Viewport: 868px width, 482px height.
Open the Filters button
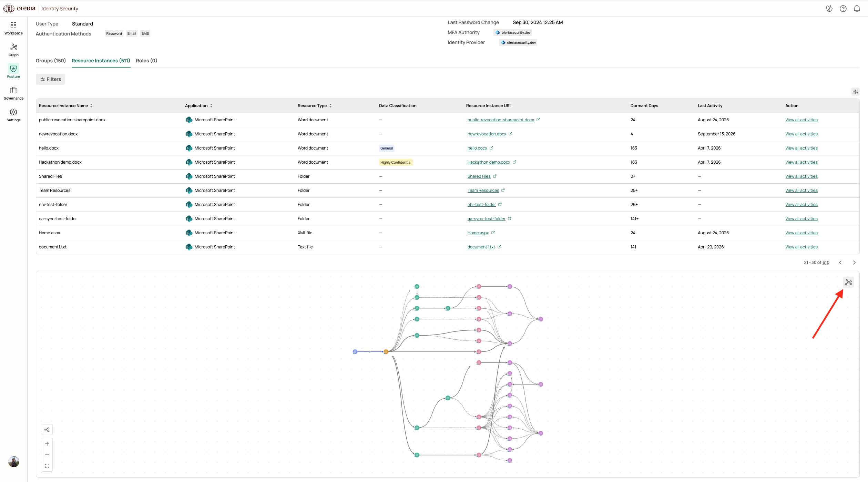click(50, 79)
